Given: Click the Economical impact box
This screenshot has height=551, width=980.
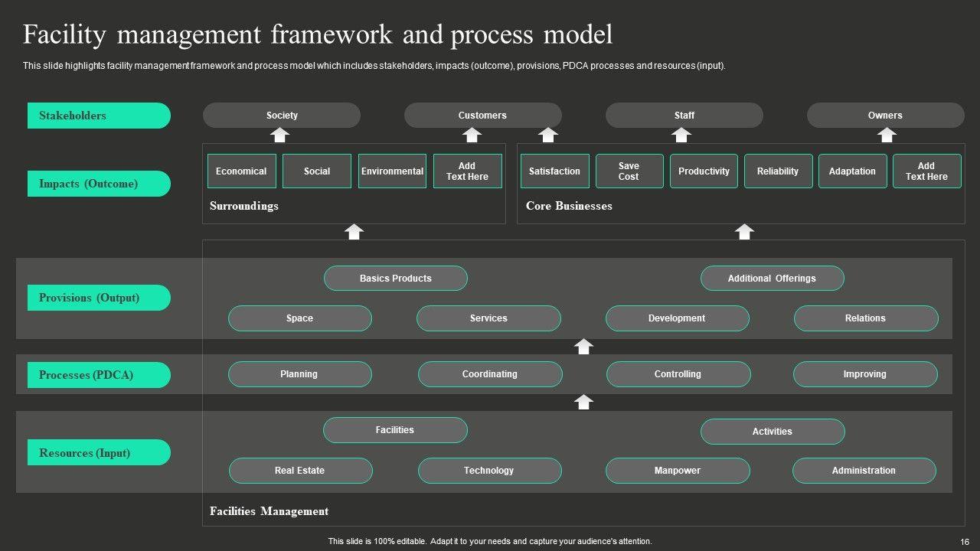Looking at the screenshot, I should pyautogui.click(x=241, y=171).
